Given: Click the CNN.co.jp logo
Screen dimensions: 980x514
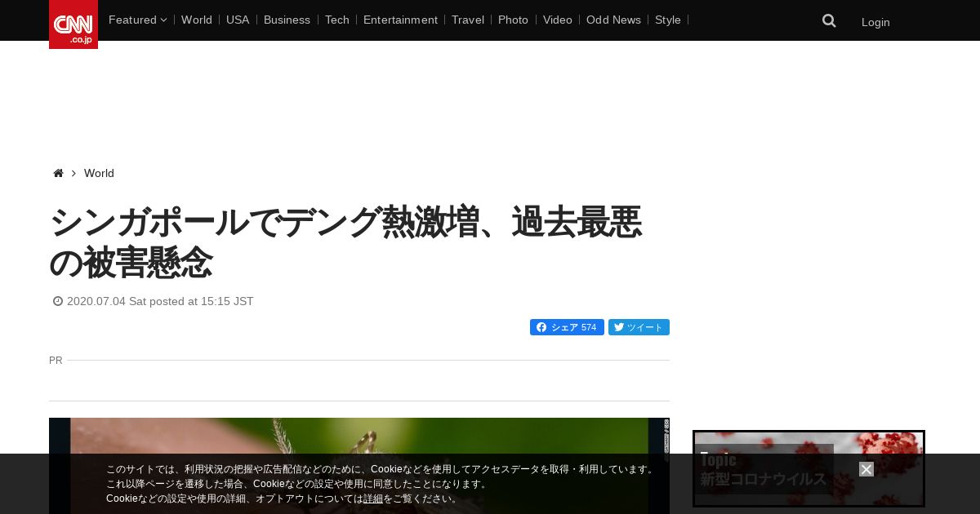Looking at the screenshot, I should (x=73, y=24).
